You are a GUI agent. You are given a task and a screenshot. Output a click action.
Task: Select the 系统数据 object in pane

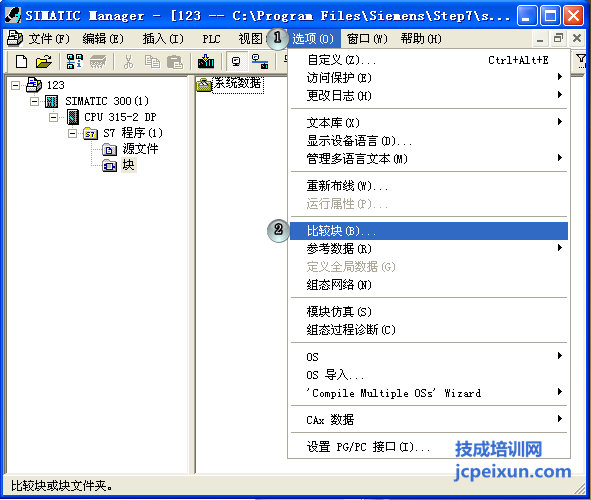tap(238, 83)
